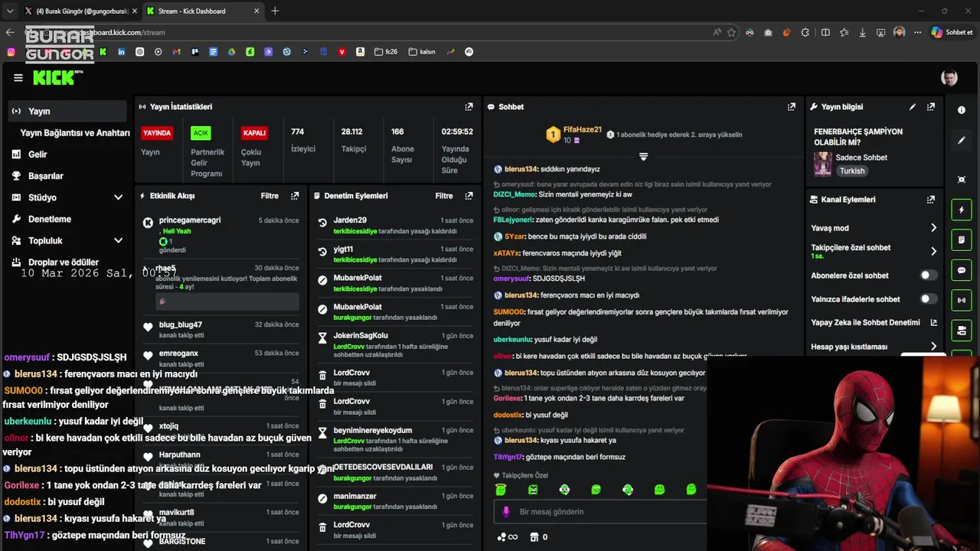Click the browser address bar
The height and width of the screenshot is (551, 980).
pos(383,32)
